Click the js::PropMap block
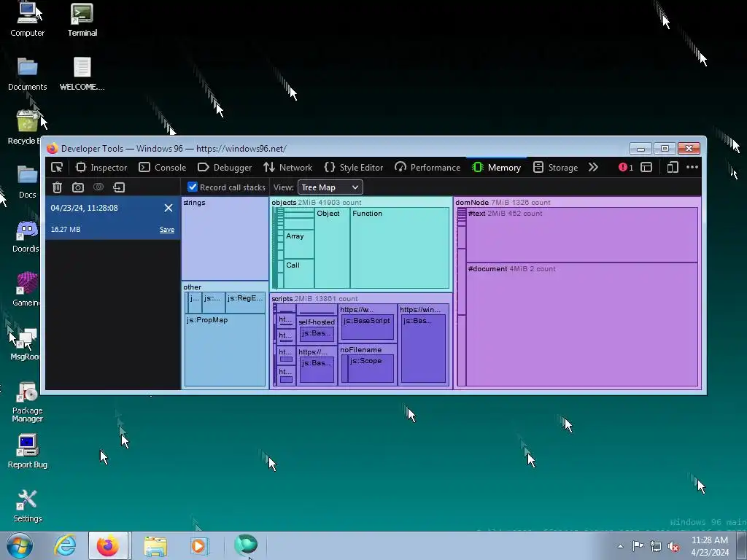The height and width of the screenshot is (560, 747). (225, 350)
